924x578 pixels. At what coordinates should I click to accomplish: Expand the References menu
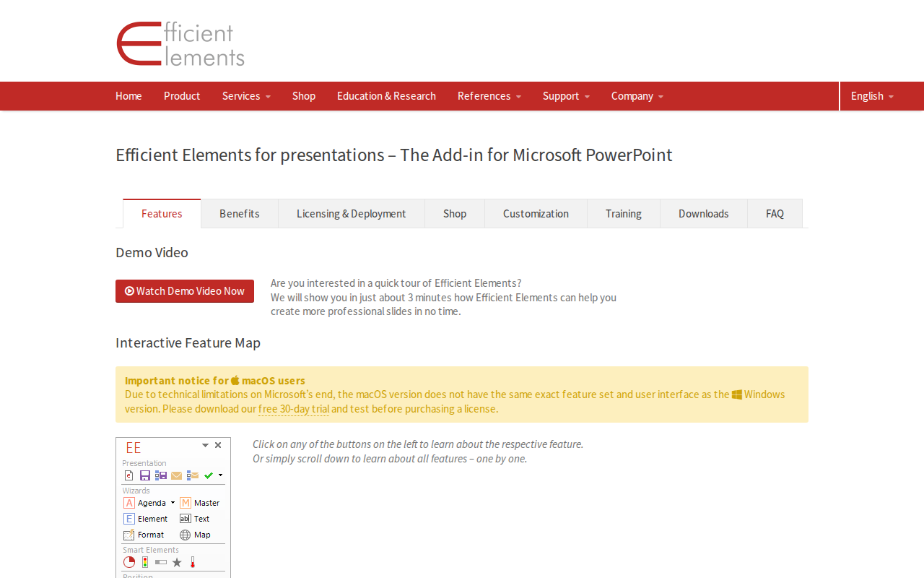click(x=489, y=96)
